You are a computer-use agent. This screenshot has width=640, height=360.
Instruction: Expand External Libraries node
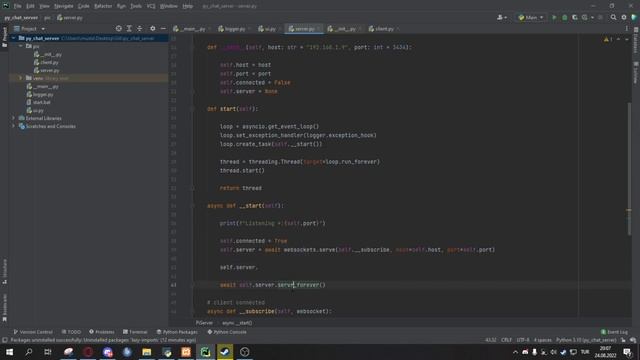click(x=13, y=118)
